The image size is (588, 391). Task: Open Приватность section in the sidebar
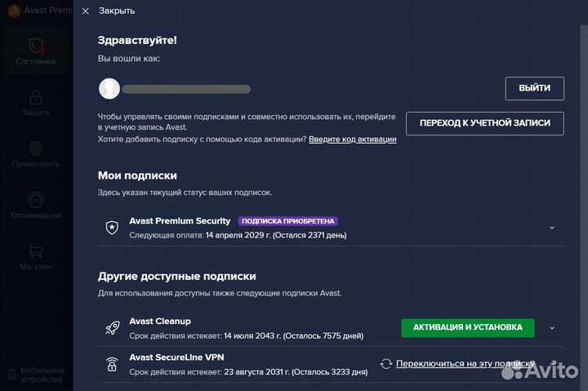click(x=36, y=154)
